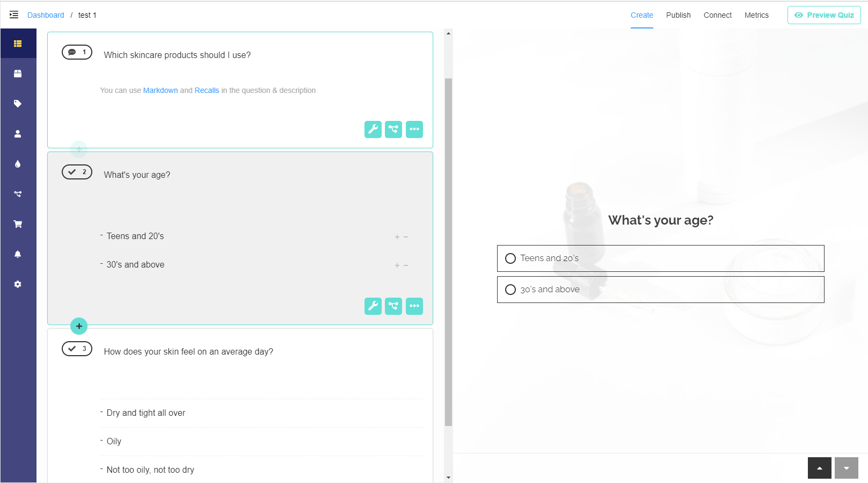This screenshot has width=868, height=483.
Task: Open the Recalls help link
Action: tap(207, 90)
